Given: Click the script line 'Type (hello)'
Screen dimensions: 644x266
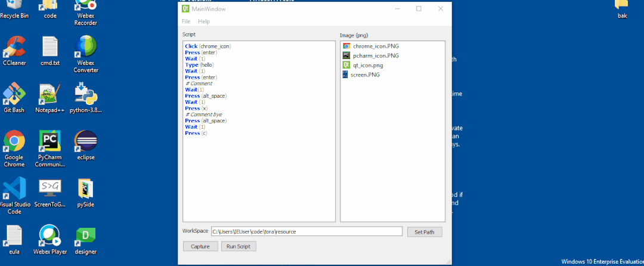Looking at the screenshot, I should point(200,65).
